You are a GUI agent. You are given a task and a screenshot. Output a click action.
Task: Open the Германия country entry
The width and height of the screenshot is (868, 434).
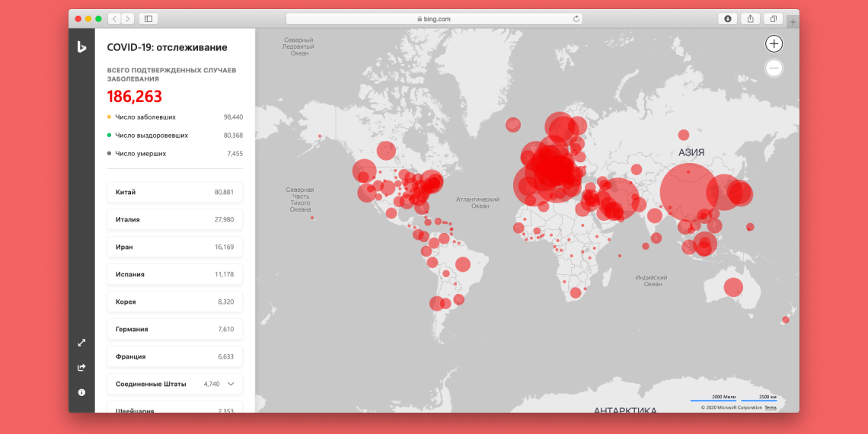click(174, 329)
